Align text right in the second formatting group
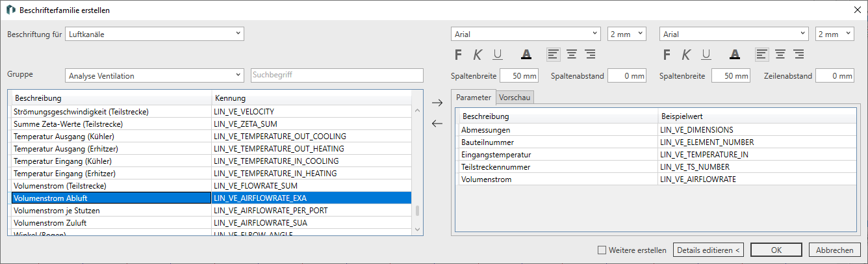This screenshot has width=868, height=264. [798, 54]
